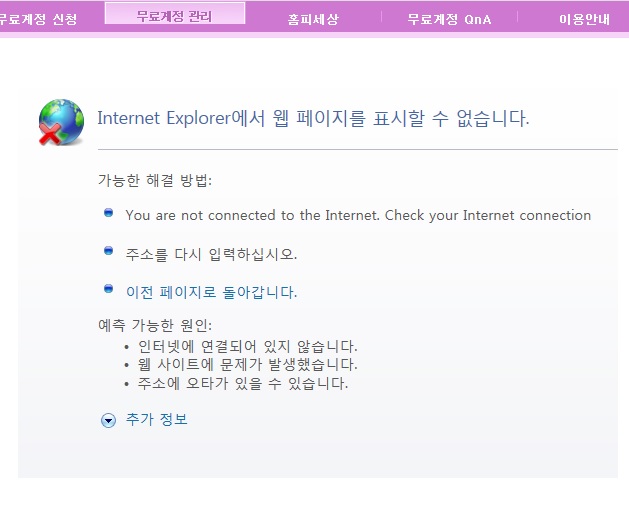Image resolution: width=629 pixels, height=516 pixels.
Task: Click the bullet icon beside 이전 페이지로 돌아갑니다
Action: click(108, 289)
